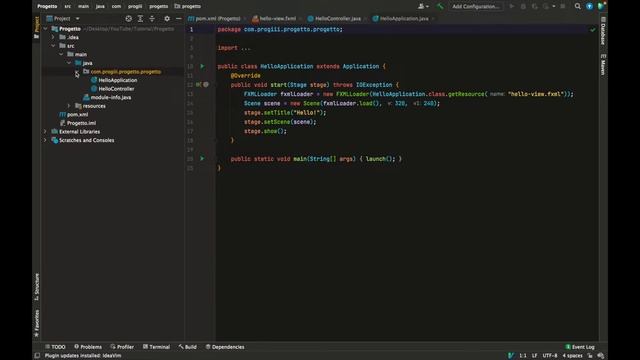Screen dimensions: 640x360
Task: Click the run gutter arrow beside HelloApplication class
Action: 202,66
